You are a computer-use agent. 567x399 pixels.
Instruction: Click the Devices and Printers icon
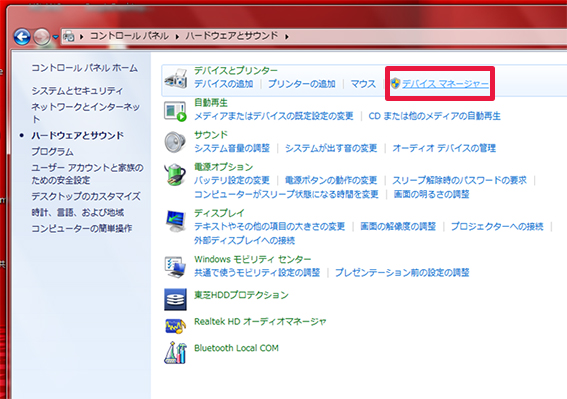[176, 78]
